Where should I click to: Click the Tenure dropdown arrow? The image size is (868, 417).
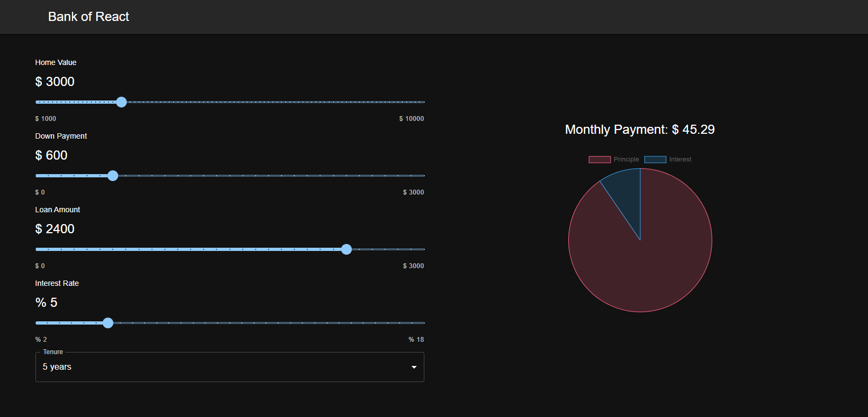(x=414, y=367)
